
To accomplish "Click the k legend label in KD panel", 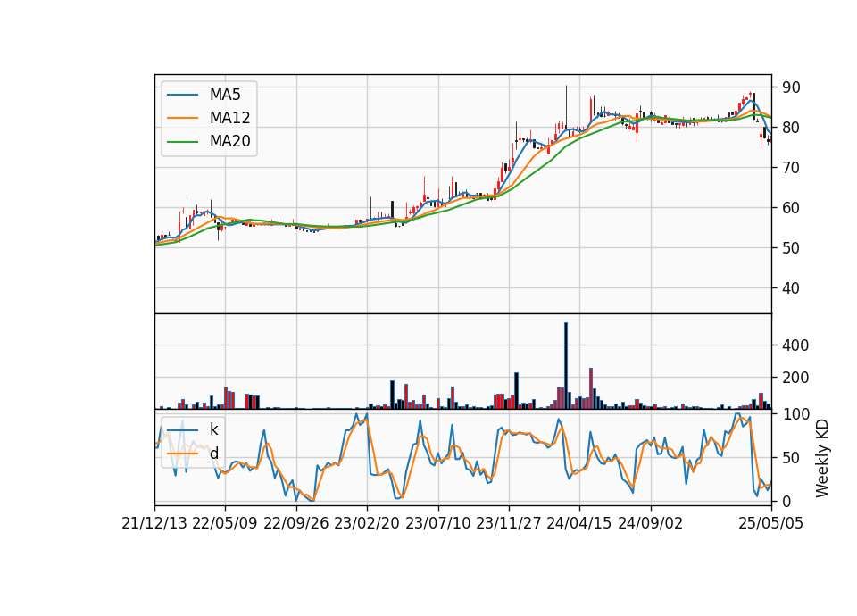I will coord(213,429).
